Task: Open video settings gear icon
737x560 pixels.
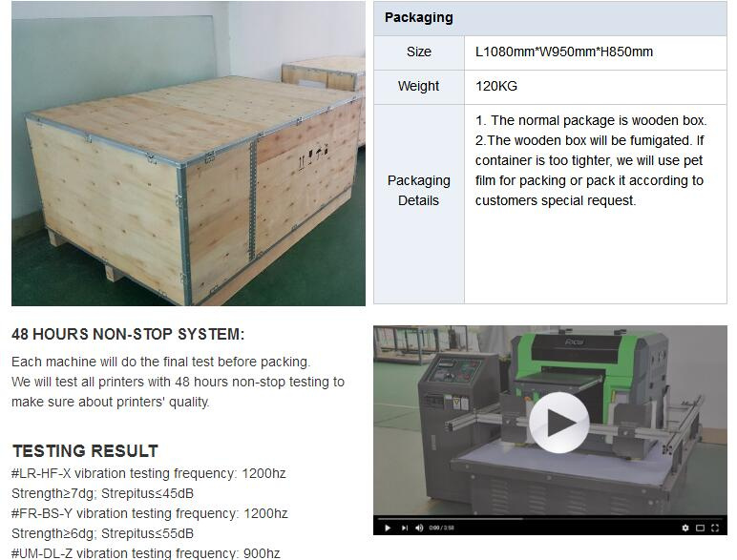Action: (x=685, y=528)
